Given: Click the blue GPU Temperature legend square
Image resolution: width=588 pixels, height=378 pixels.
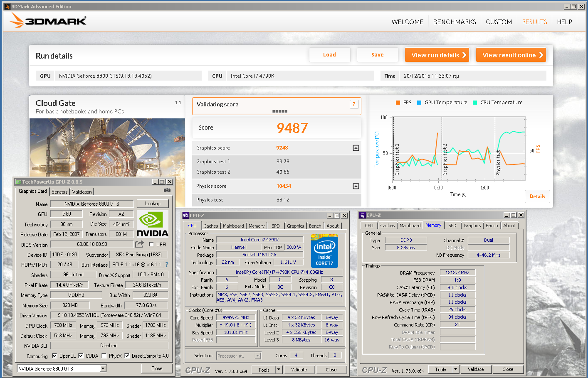Looking at the screenshot, I should [419, 103].
